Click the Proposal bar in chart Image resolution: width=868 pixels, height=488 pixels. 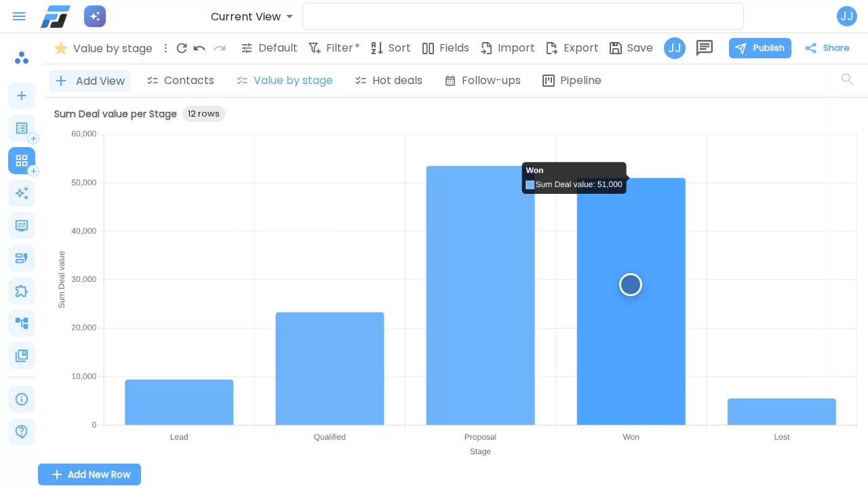(x=480, y=296)
